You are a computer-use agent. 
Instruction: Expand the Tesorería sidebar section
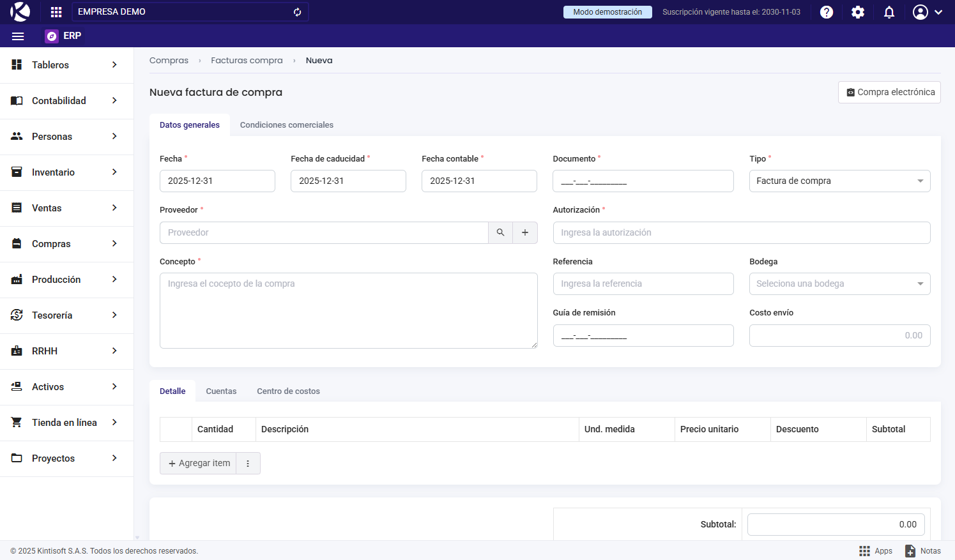coord(66,315)
